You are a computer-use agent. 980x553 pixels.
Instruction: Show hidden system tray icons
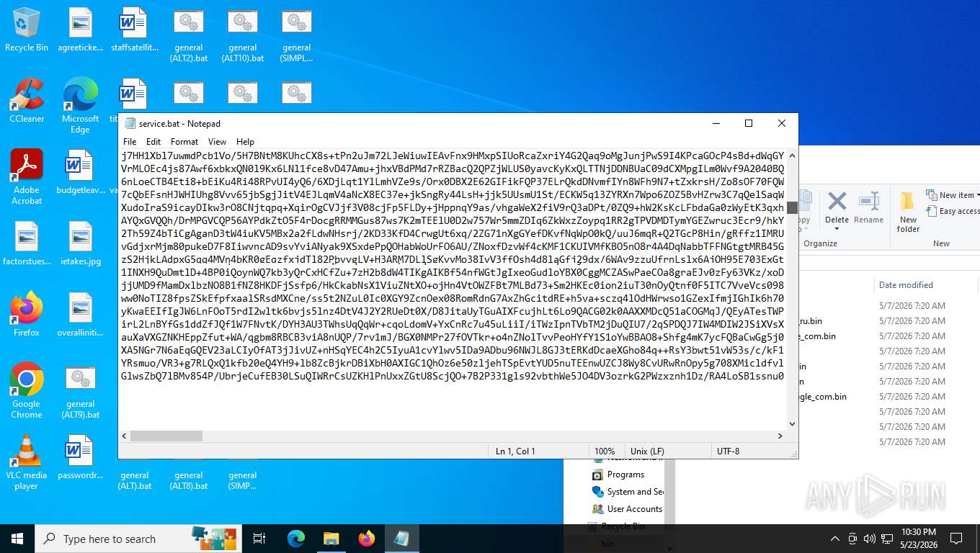point(835,539)
